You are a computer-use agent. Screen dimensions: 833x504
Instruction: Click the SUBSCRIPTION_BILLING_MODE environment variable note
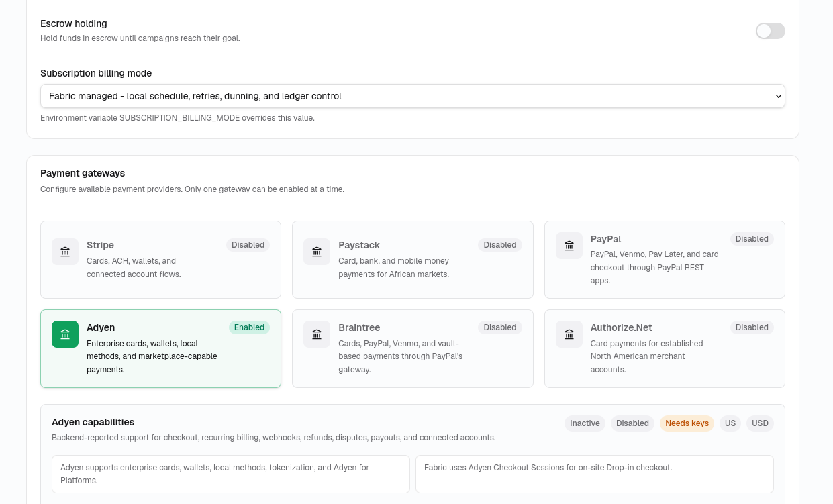tap(177, 118)
